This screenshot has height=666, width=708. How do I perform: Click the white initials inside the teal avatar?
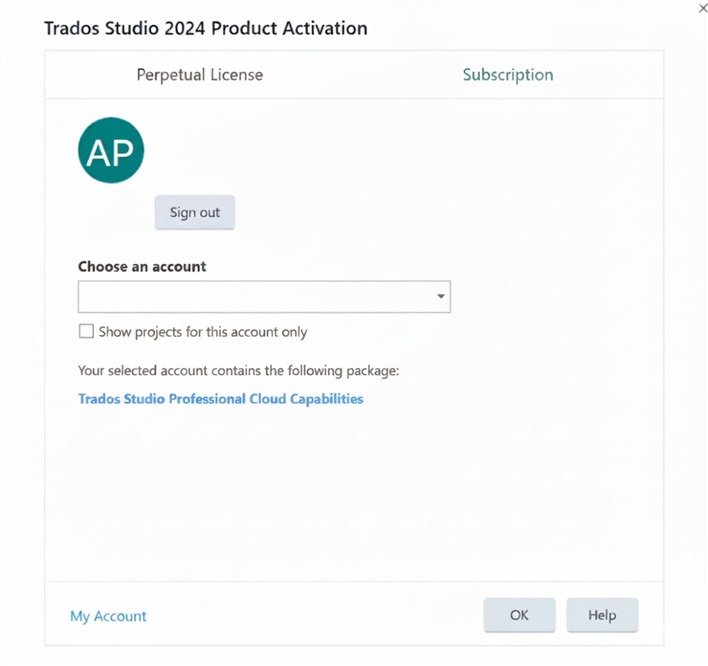[111, 152]
